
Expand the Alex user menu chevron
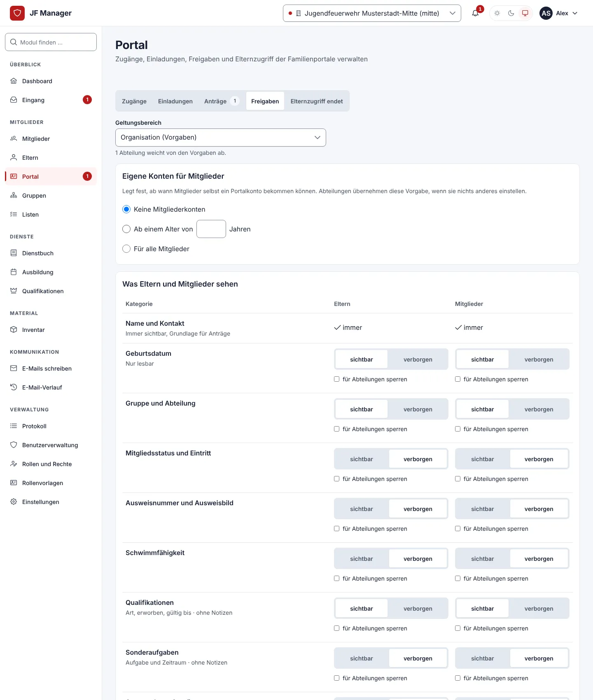click(575, 13)
